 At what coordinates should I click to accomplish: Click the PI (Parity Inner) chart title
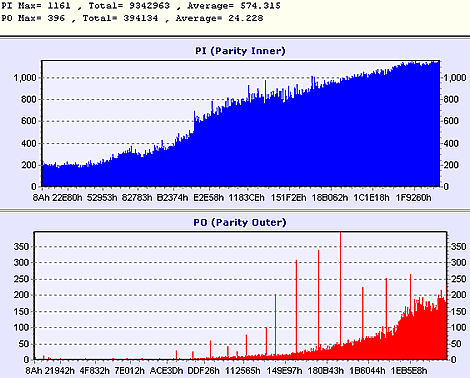point(240,51)
